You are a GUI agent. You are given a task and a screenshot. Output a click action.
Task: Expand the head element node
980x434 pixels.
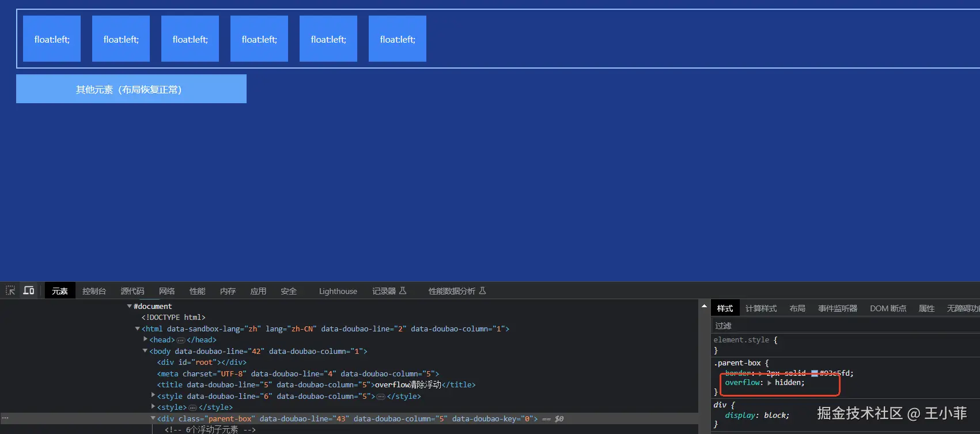[145, 339]
